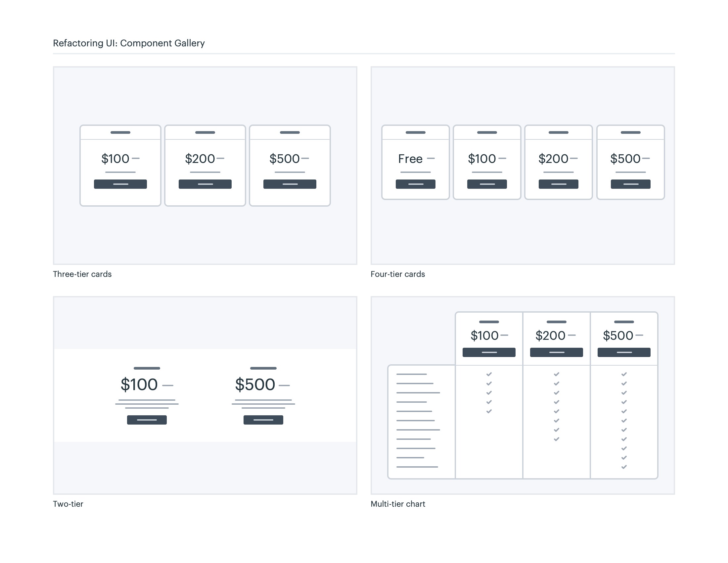728x563 pixels.
Task: Click the $200 price in Four-tier cards
Action: click(x=553, y=159)
